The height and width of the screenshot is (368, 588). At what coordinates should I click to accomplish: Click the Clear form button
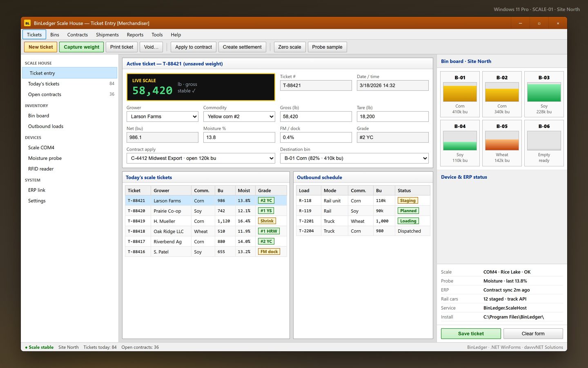[x=533, y=334]
